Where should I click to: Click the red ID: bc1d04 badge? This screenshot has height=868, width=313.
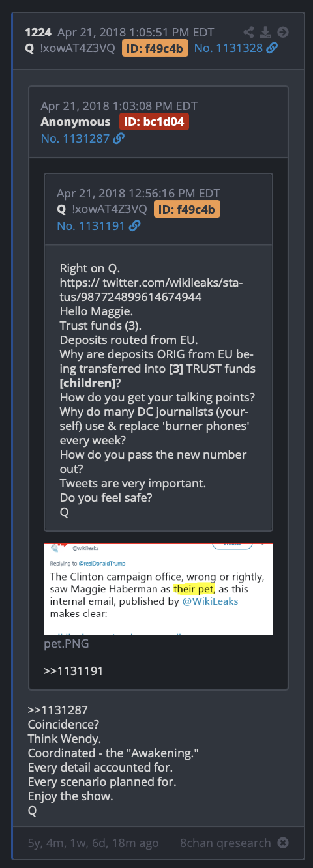click(154, 122)
